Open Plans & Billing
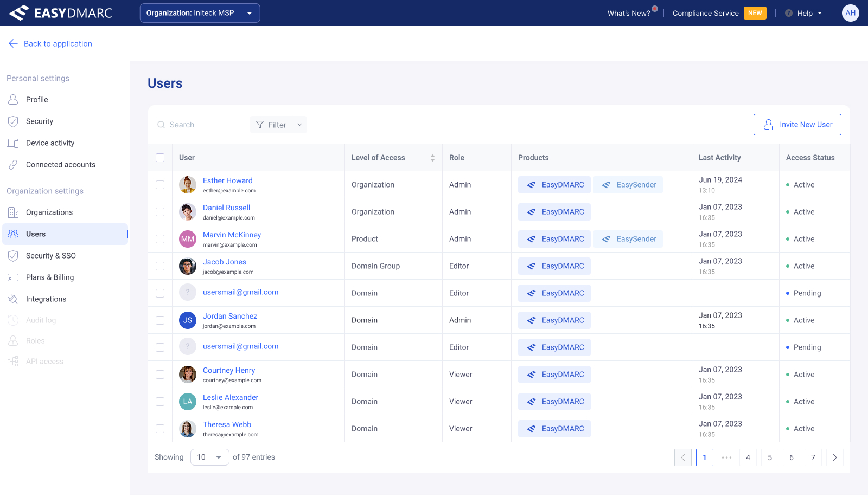 tap(65, 277)
